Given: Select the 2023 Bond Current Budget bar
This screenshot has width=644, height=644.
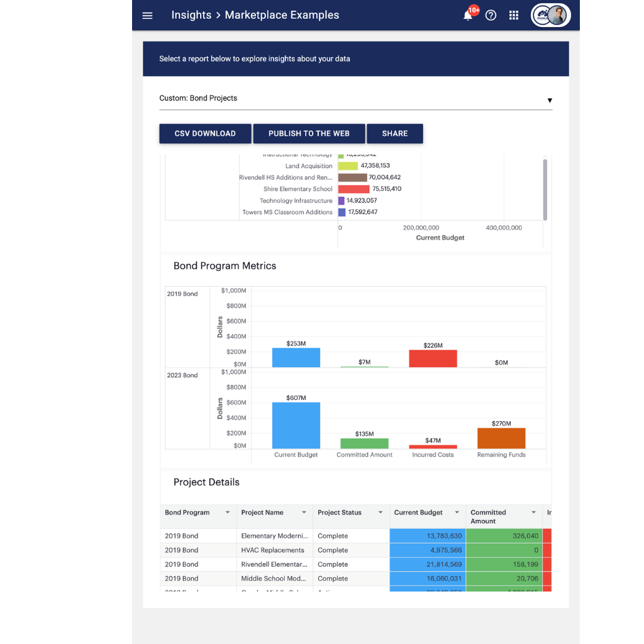Looking at the screenshot, I should pyautogui.click(x=296, y=425).
